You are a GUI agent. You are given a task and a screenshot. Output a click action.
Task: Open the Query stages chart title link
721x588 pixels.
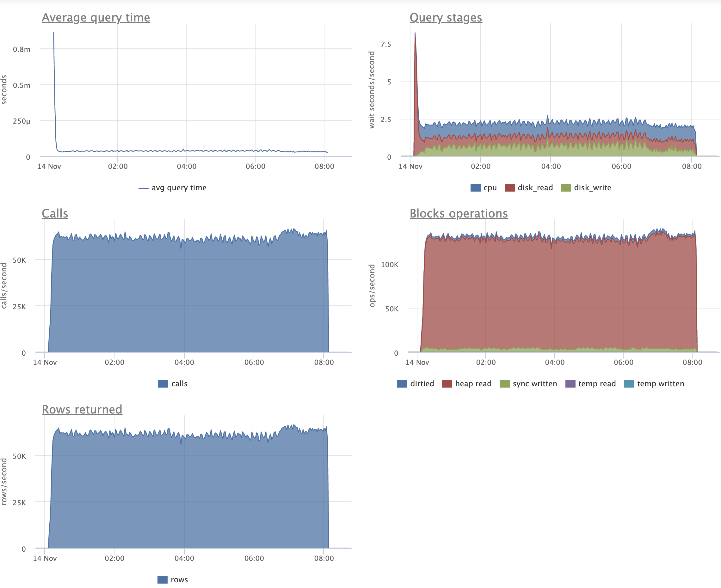(446, 18)
